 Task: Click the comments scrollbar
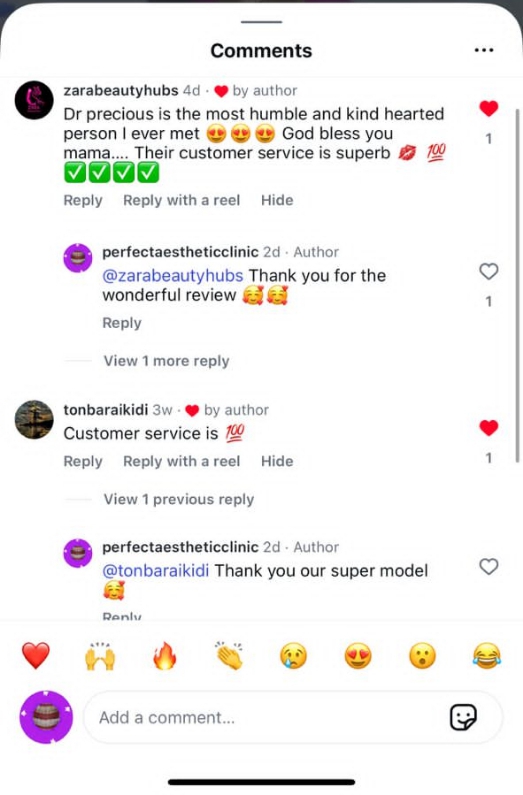(x=517, y=284)
